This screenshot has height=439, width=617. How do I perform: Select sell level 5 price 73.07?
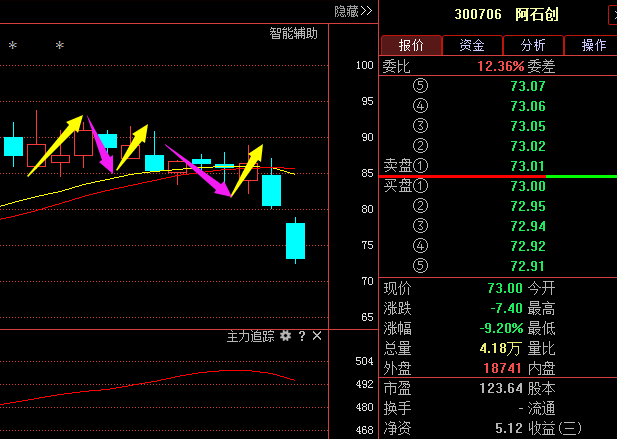tap(527, 86)
